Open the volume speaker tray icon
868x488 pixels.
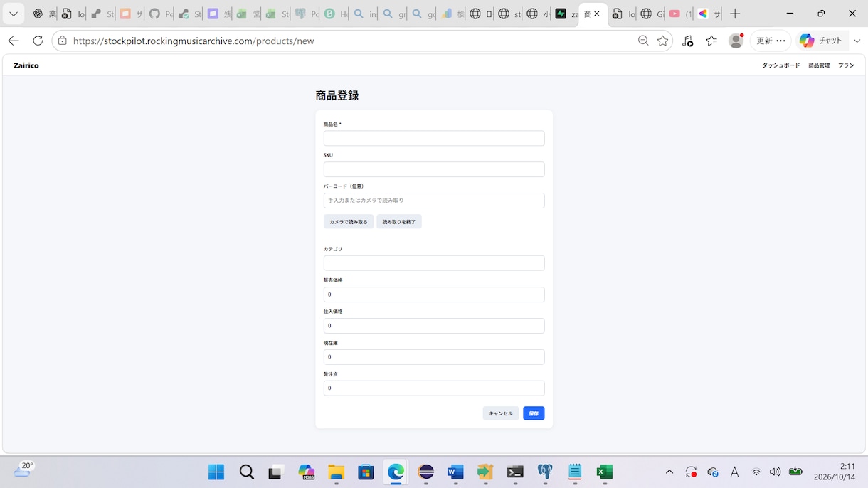(x=776, y=472)
